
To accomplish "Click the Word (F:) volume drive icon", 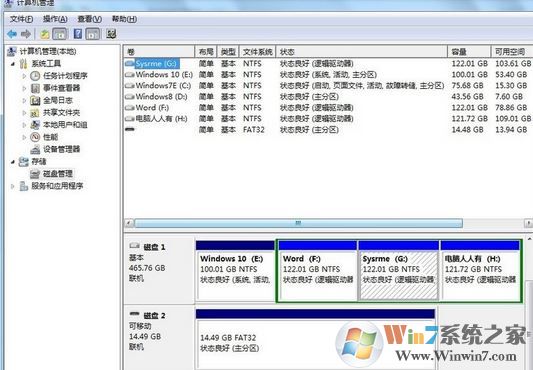I will coord(130,107).
